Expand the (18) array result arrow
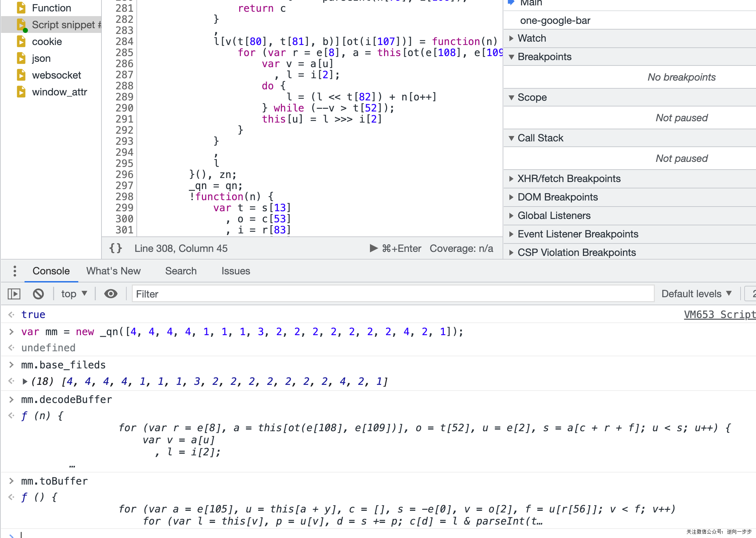The height and width of the screenshot is (538, 756). pyautogui.click(x=25, y=382)
